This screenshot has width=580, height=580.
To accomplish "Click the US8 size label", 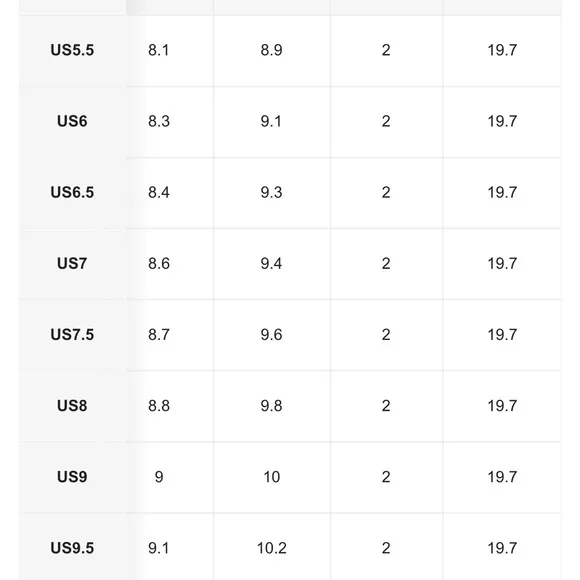I will pyautogui.click(x=72, y=406).
